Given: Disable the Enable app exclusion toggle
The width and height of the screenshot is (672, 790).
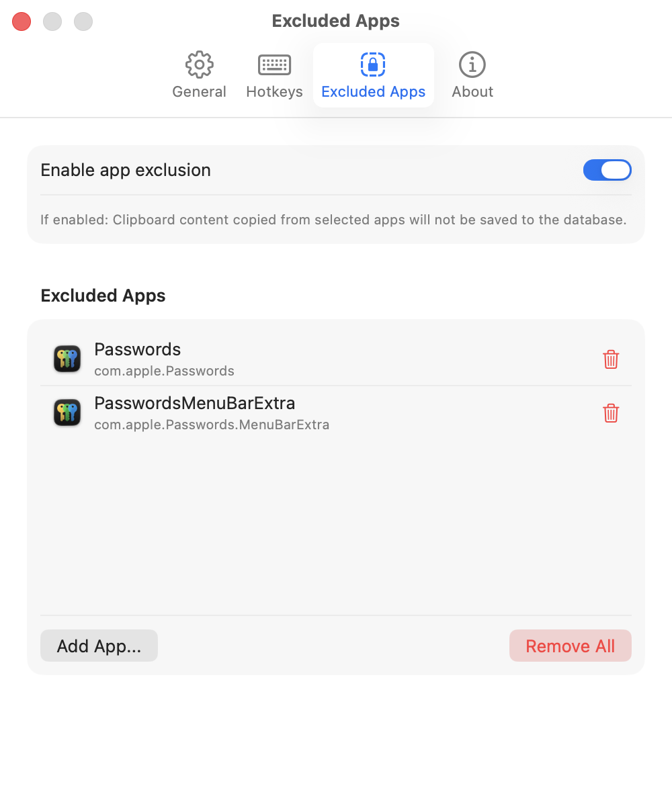Looking at the screenshot, I should (x=607, y=170).
